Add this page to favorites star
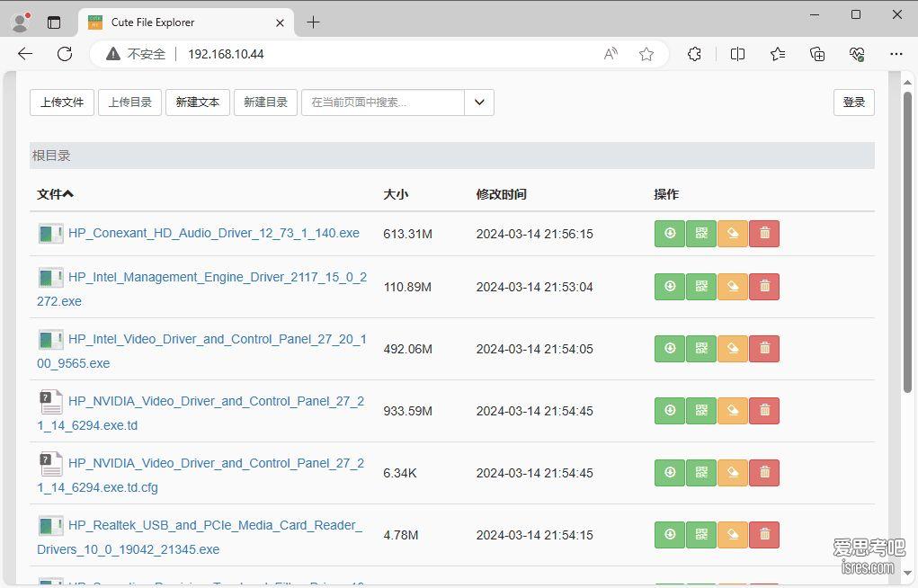This screenshot has height=588, width=918. pos(646,54)
